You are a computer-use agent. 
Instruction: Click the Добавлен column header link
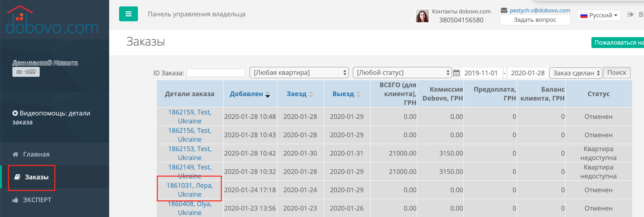click(x=246, y=94)
